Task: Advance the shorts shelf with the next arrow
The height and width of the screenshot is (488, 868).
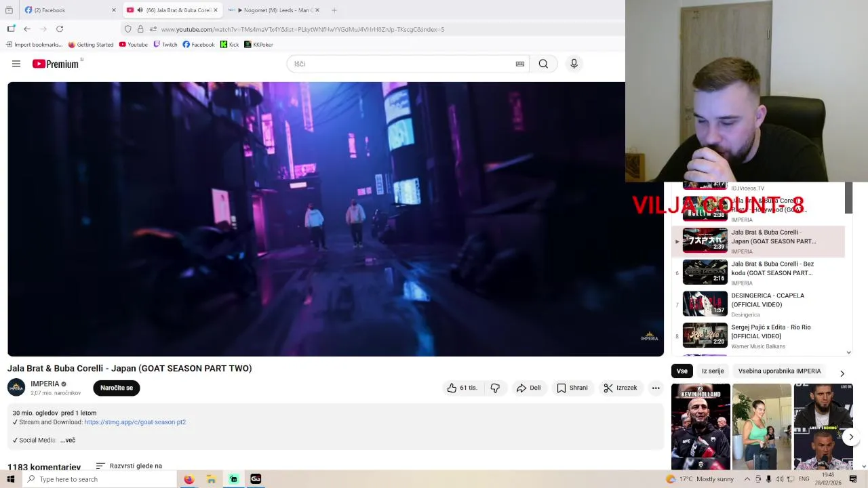Action: click(x=851, y=437)
